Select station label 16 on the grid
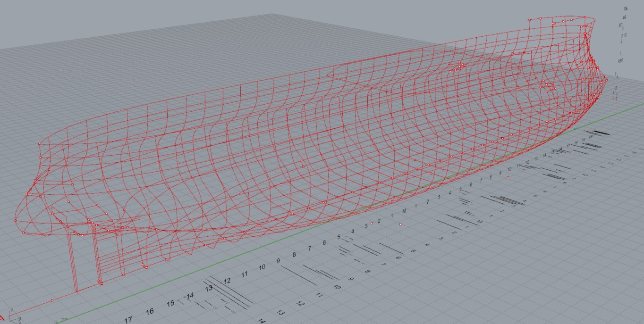 [x=150, y=312]
